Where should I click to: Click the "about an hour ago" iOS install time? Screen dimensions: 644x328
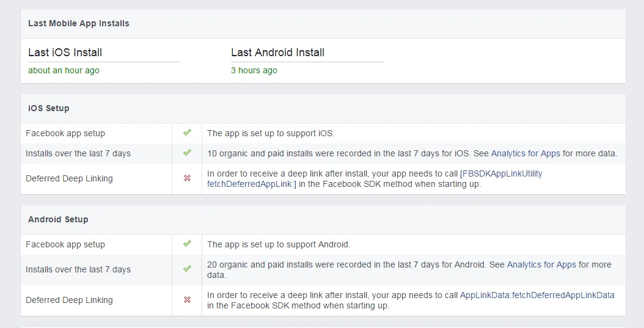pos(64,70)
